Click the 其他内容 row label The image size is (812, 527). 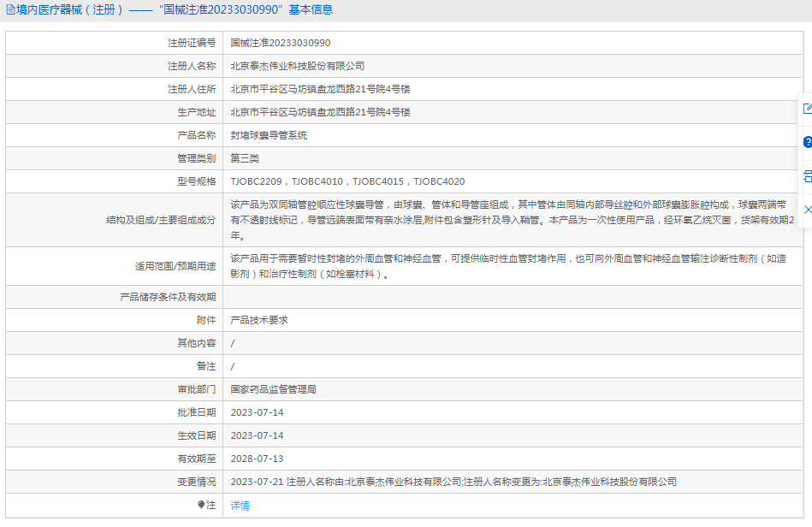(197, 343)
